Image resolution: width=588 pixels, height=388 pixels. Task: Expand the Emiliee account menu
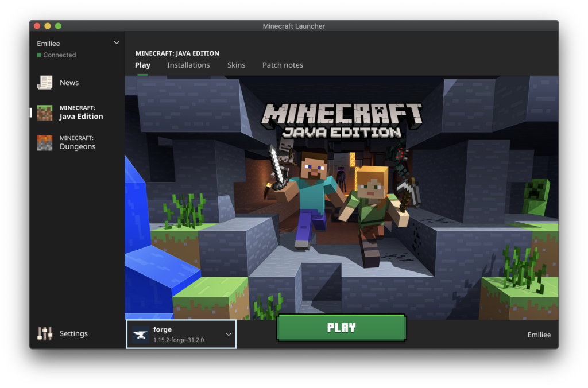click(117, 42)
